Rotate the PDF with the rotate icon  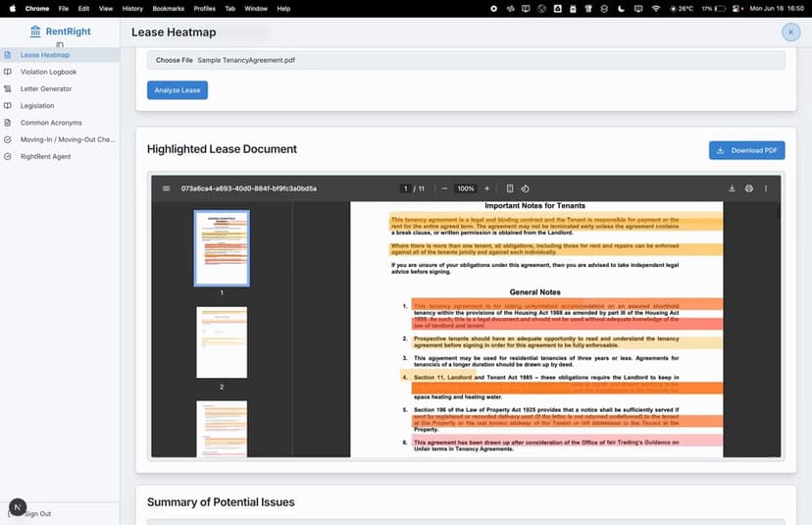pos(525,188)
